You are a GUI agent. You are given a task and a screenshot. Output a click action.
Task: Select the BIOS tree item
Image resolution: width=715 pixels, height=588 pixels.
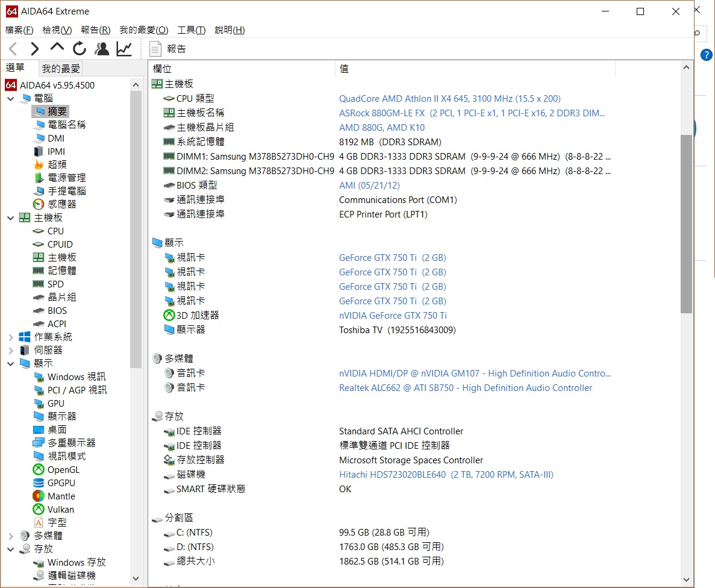coord(57,311)
